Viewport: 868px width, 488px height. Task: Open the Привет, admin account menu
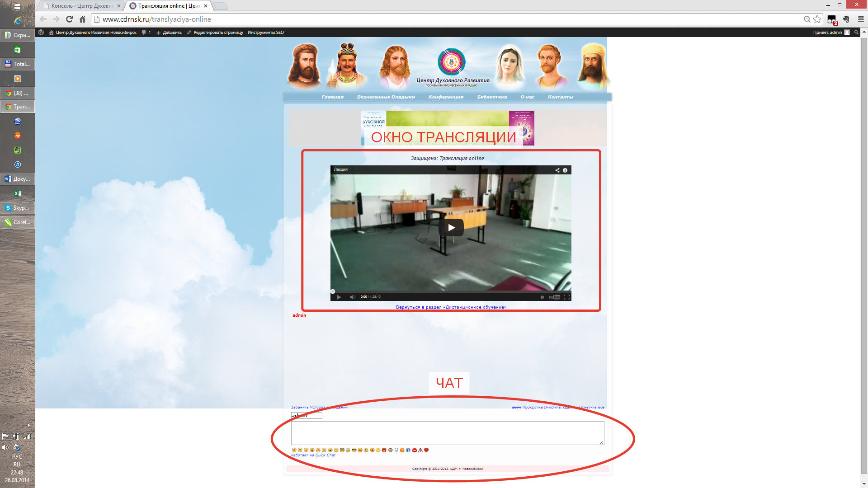831,32
